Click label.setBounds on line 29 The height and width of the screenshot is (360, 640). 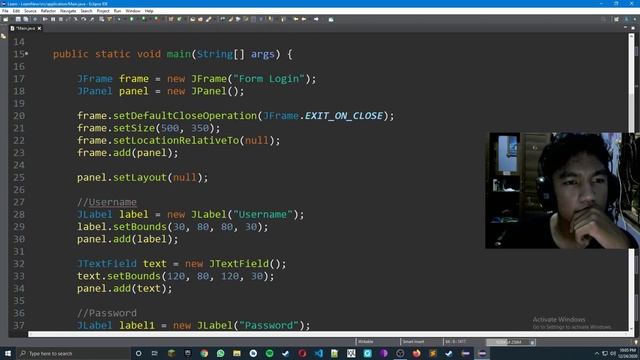coord(122,227)
